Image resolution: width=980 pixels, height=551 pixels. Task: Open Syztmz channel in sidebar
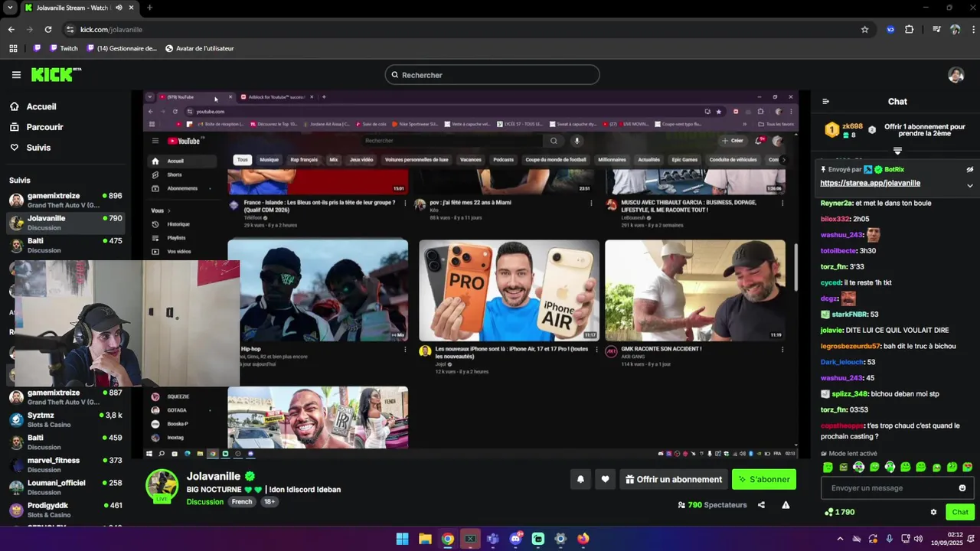65,420
